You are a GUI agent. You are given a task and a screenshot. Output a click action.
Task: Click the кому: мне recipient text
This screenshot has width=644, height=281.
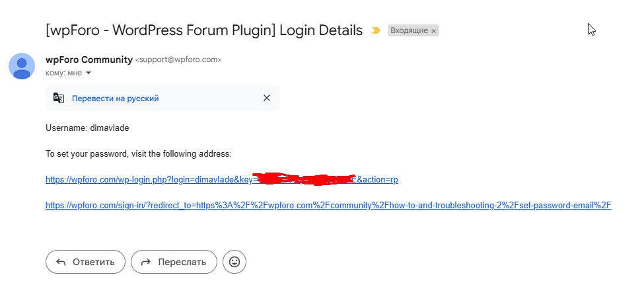pos(63,73)
